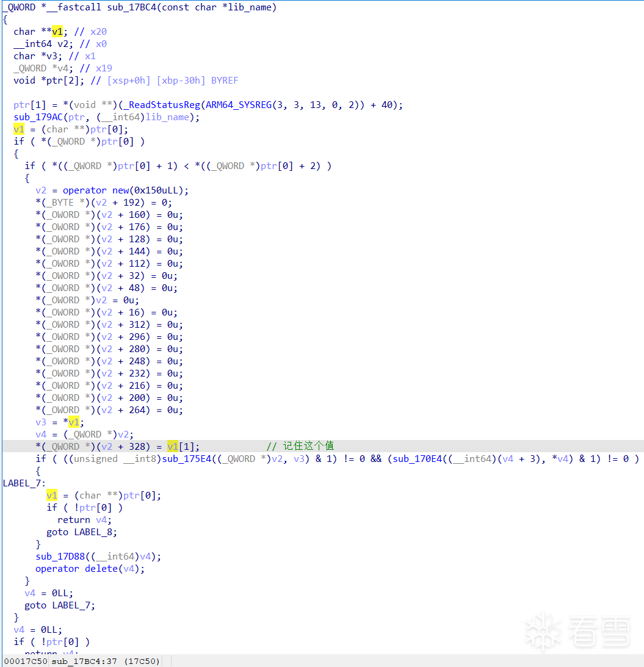The image size is (644, 667).
Task: Select highlighted v1 in declaration
Action: click(x=57, y=32)
